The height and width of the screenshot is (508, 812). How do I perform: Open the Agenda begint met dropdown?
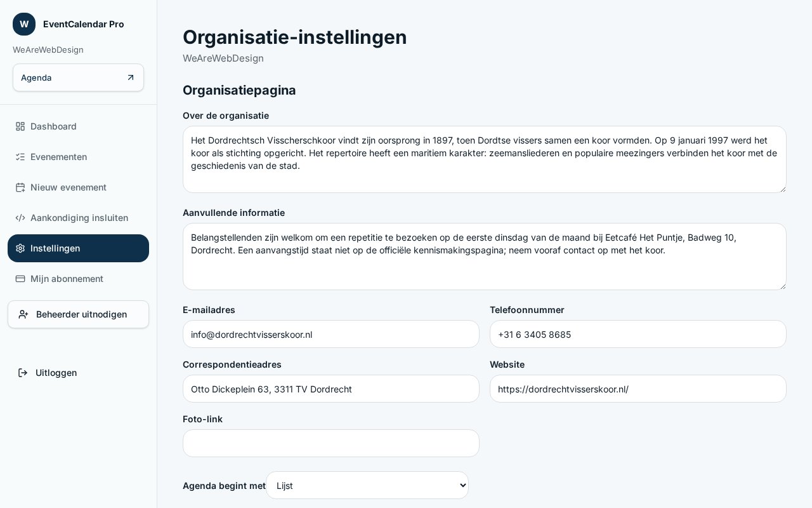367,485
